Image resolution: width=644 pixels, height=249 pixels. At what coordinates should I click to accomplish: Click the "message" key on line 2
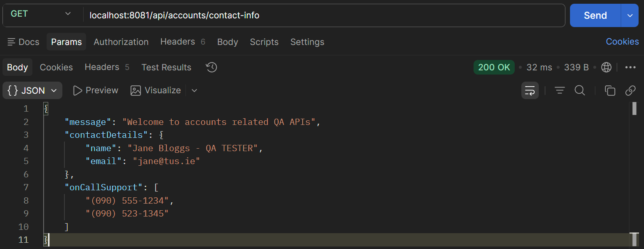(88, 122)
